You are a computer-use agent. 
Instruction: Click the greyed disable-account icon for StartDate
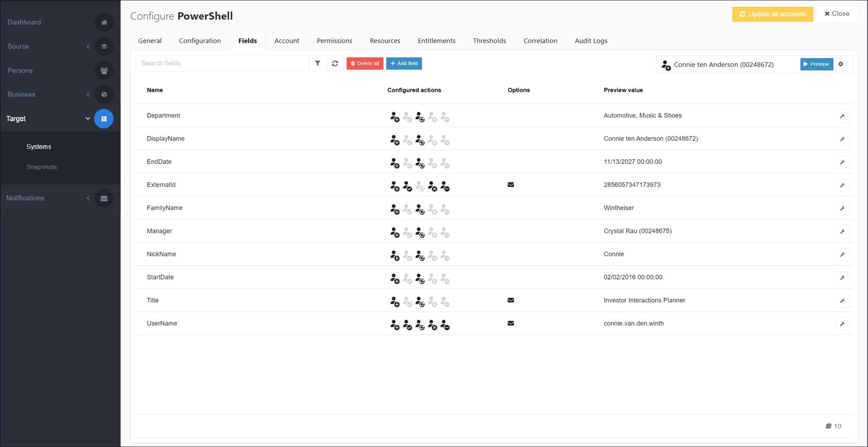click(x=433, y=279)
